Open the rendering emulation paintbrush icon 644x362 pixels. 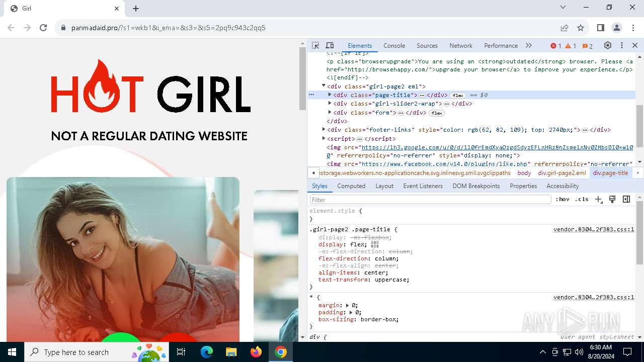(x=612, y=200)
